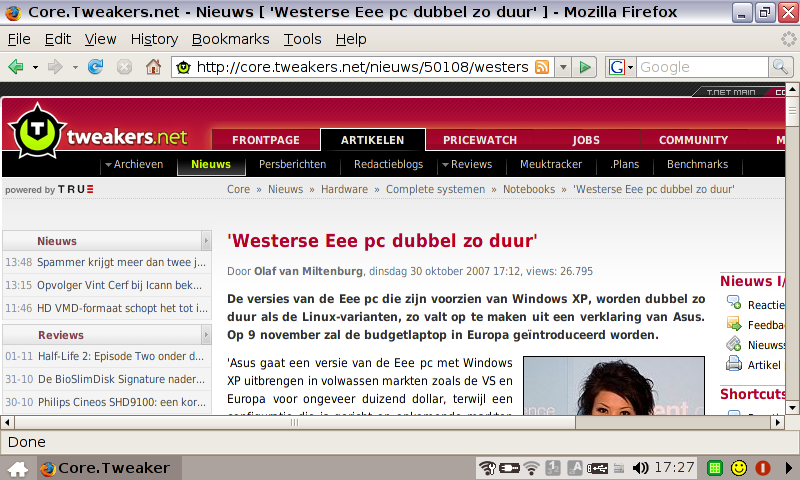Screen dimensions: 800x480
Task: Open the Edit menu
Action: 58,39
